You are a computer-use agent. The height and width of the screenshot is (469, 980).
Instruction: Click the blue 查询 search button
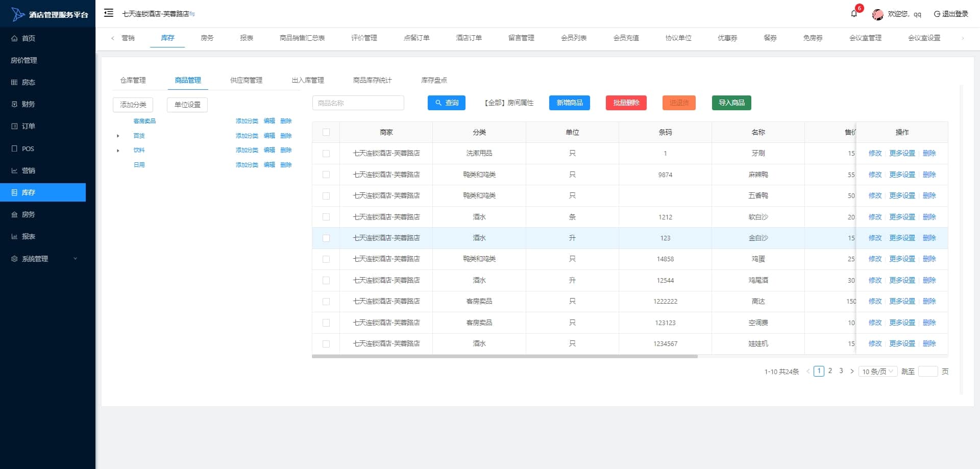pyautogui.click(x=447, y=103)
